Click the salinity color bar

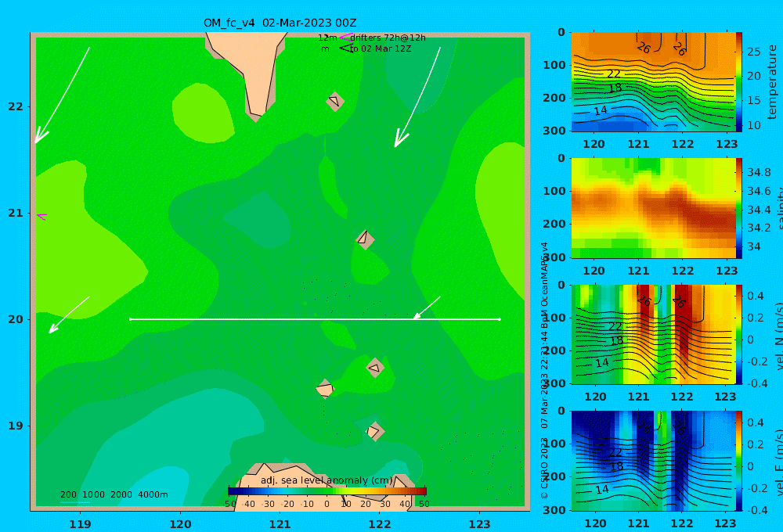pos(739,209)
